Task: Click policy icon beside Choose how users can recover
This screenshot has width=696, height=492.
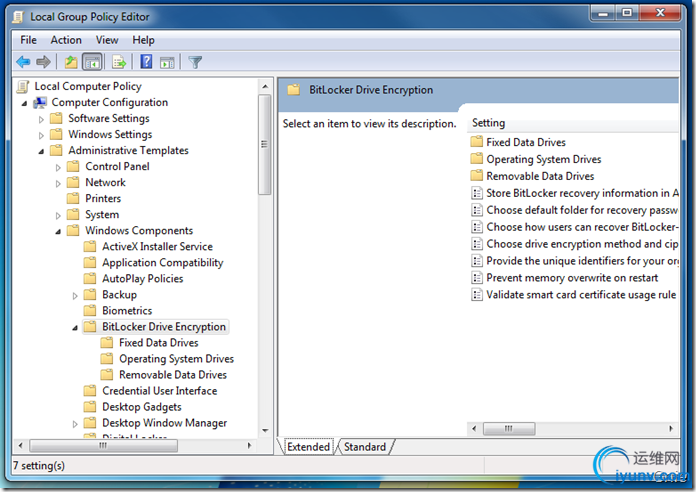Action: [x=477, y=227]
